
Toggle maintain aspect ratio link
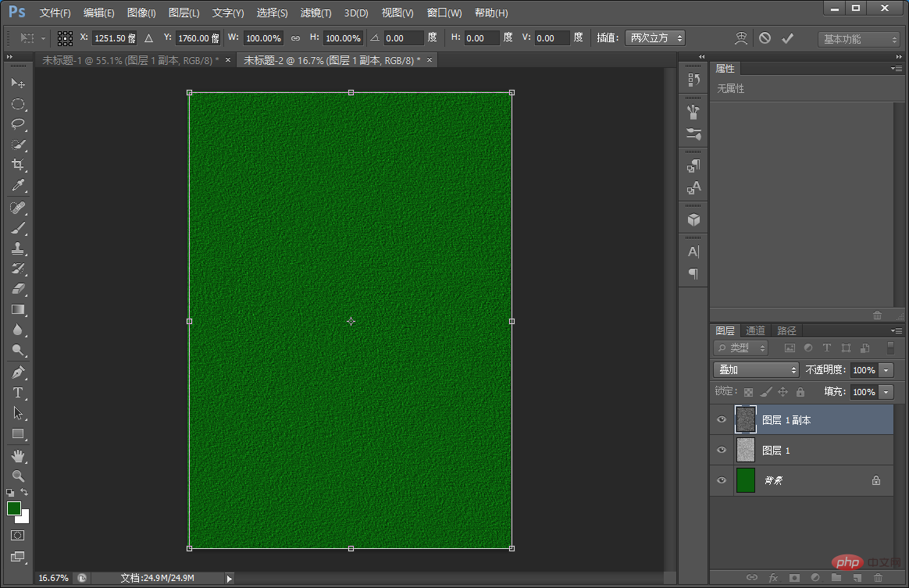pyautogui.click(x=296, y=38)
